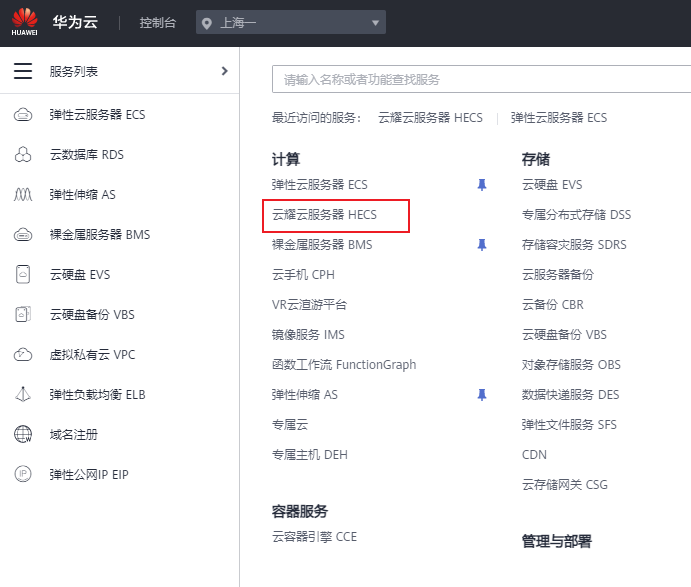This screenshot has height=587, width=691.
Task: Open 云硬盘备份 VBS under 存储
Action: coord(564,334)
